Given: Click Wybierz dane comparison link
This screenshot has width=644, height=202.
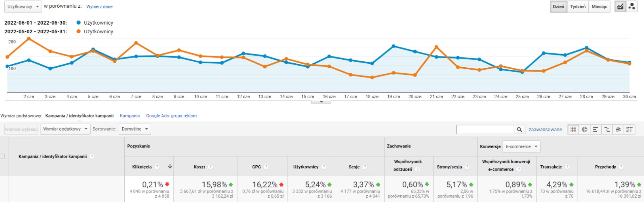Looking at the screenshot, I should click(x=99, y=6).
